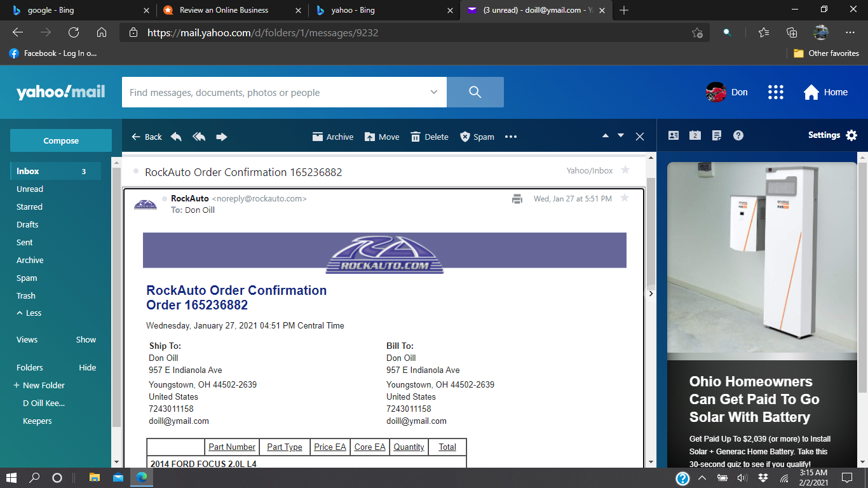Image resolution: width=868 pixels, height=488 pixels.
Task: Click the Compose button
Action: coord(61,140)
